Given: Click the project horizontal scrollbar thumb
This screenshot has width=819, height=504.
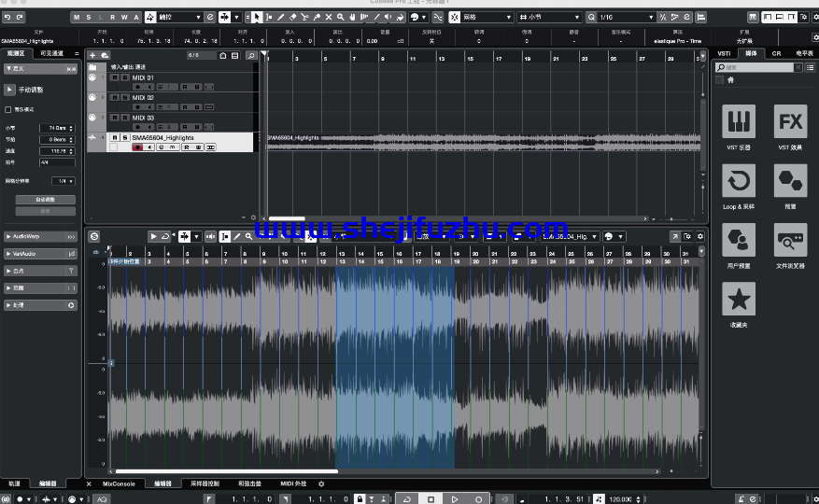Looking at the screenshot, I should [287, 218].
